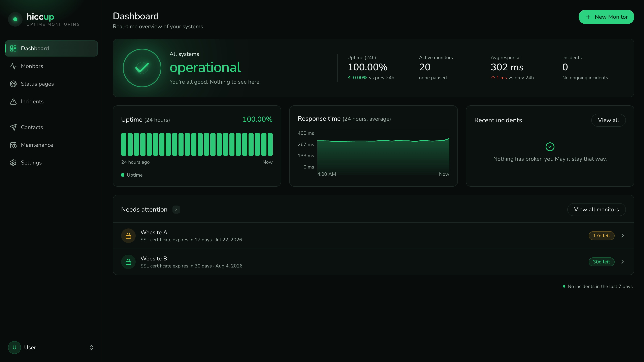Click the 'operational' status heading

pyautogui.click(x=205, y=67)
